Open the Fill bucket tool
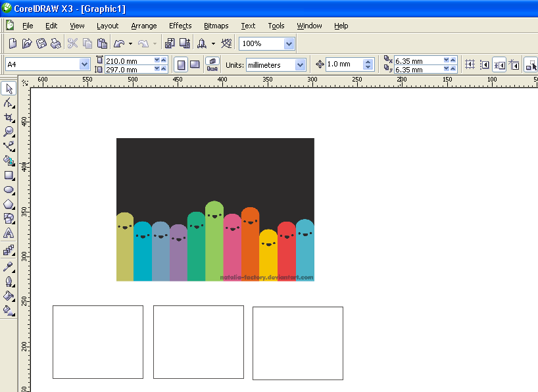 pos(9,296)
